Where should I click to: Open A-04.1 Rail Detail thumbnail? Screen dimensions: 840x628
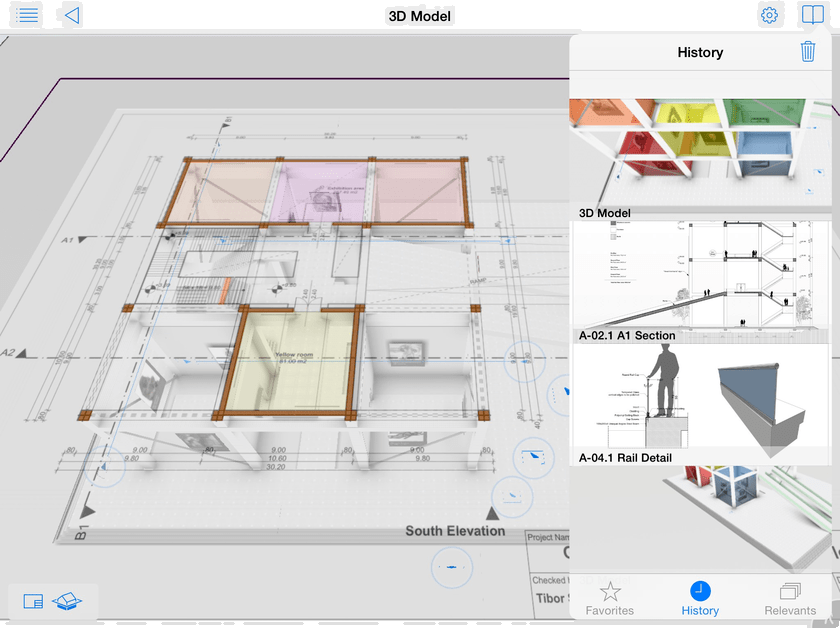[x=700, y=398]
